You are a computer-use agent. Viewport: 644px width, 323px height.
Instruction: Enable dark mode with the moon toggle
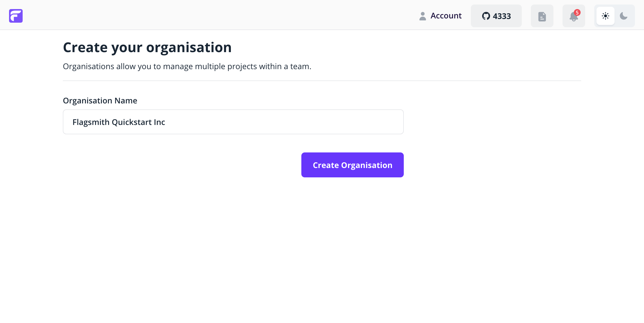click(x=623, y=16)
